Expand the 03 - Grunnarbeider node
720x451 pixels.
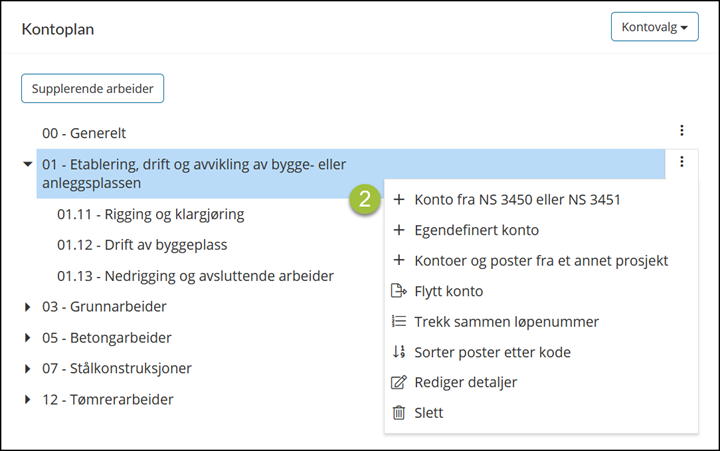28,307
